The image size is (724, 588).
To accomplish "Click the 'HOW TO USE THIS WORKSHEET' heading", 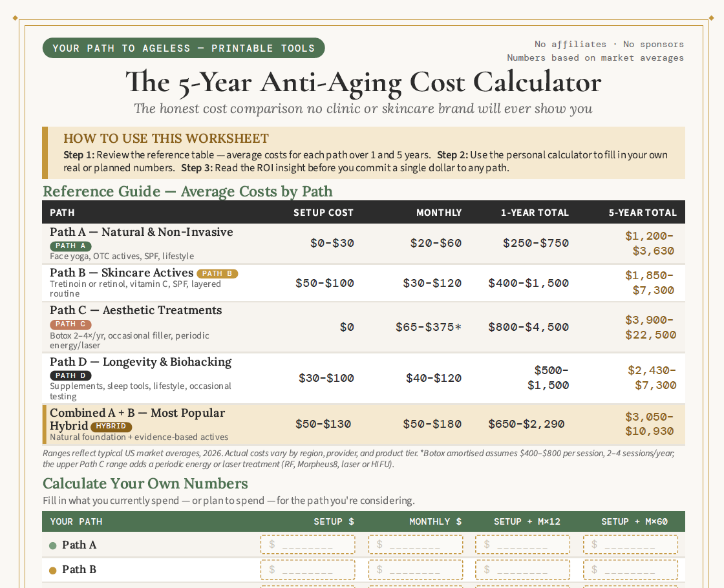I will 166,138.
